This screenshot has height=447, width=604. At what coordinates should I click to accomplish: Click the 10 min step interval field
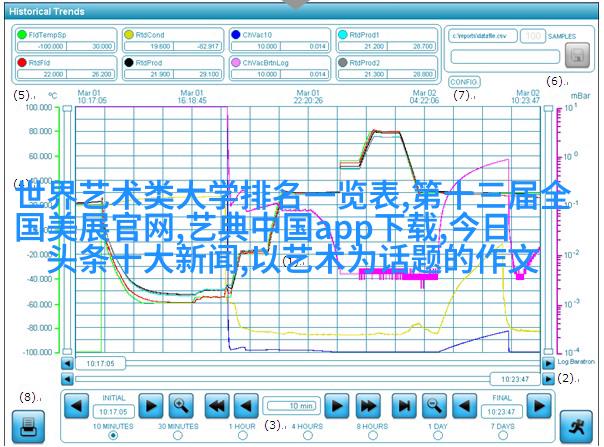pyautogui.click(x=292, y=406)
